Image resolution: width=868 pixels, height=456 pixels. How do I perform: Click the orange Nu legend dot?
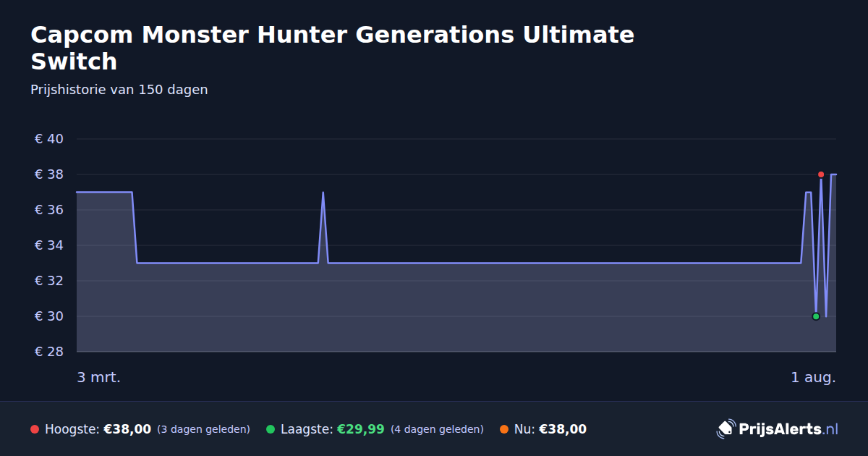[504, 429]
